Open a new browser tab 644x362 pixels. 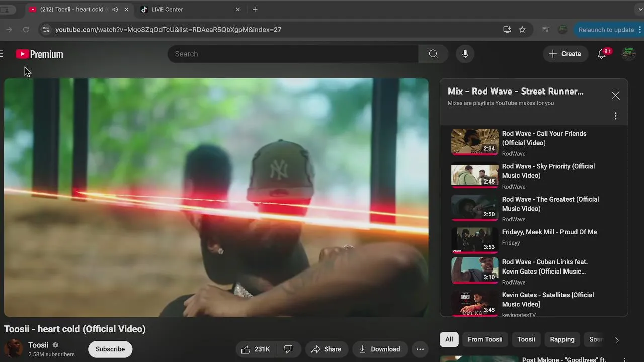click(255, 9)
